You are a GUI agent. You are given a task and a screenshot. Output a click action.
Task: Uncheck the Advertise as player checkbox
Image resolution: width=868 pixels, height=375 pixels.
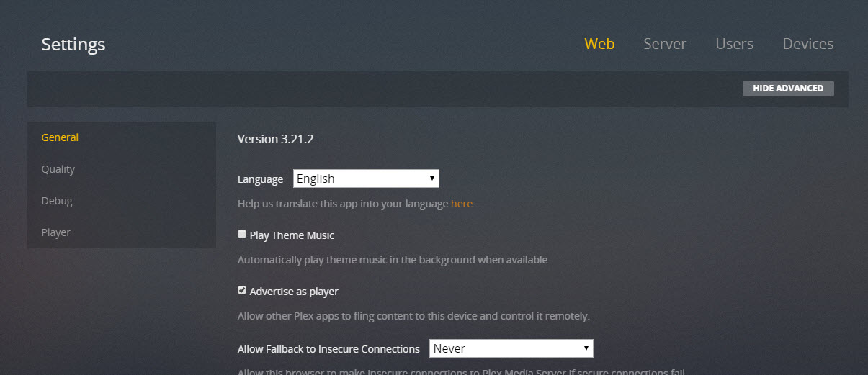(x=242, y=291)
